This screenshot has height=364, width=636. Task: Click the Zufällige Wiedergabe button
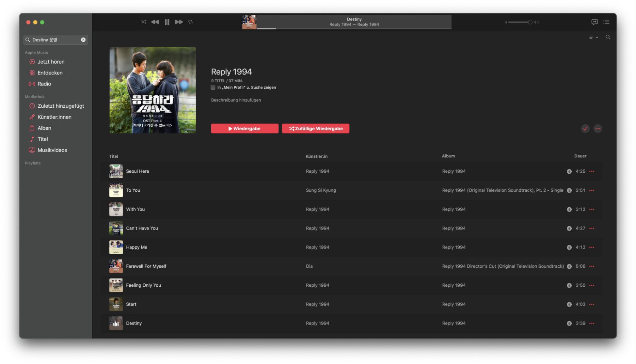[316, 129]
